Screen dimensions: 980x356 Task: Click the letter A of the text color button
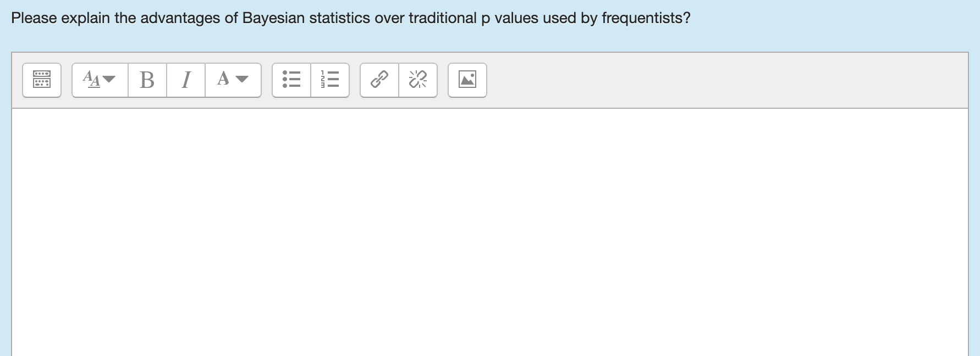click(223, 79)
